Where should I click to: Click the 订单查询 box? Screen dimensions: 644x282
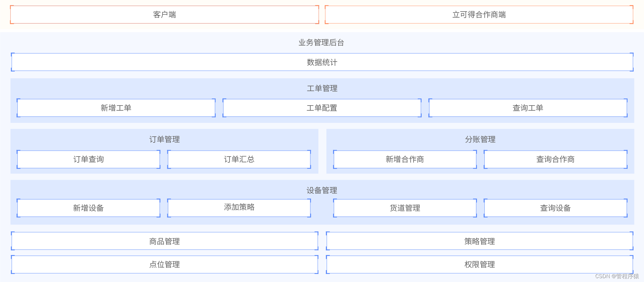(x=88, y=159)
